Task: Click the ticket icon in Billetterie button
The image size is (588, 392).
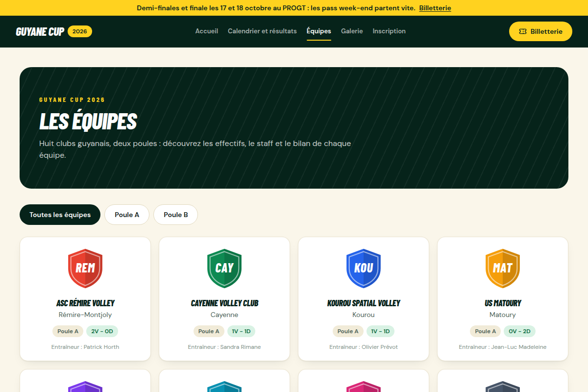Action: pos(523,31)
